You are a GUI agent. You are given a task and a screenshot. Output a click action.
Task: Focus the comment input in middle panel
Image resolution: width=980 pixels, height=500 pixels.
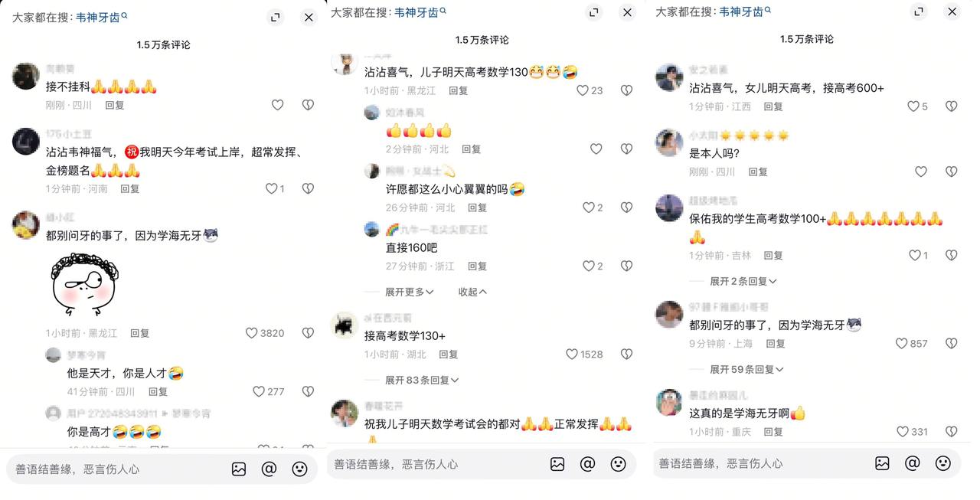tap(433, 464)
